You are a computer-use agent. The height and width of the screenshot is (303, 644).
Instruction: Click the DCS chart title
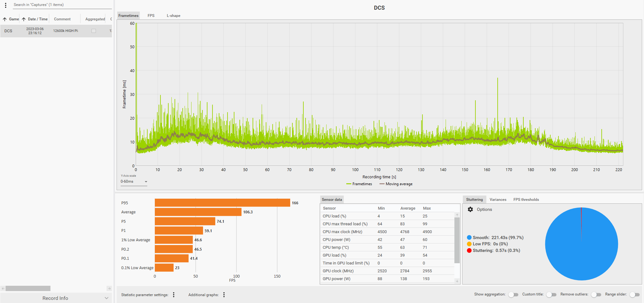379,8
